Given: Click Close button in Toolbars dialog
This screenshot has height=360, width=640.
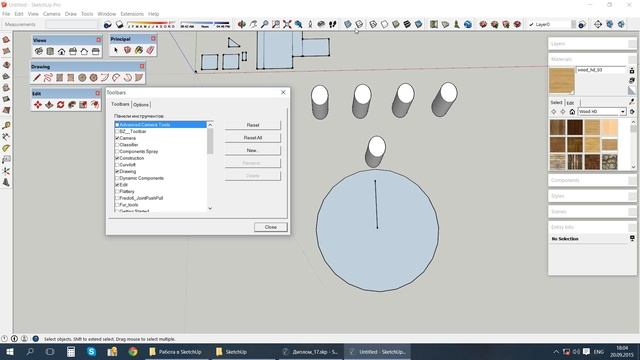Looking at the screenshot, I should pos(271,227).
